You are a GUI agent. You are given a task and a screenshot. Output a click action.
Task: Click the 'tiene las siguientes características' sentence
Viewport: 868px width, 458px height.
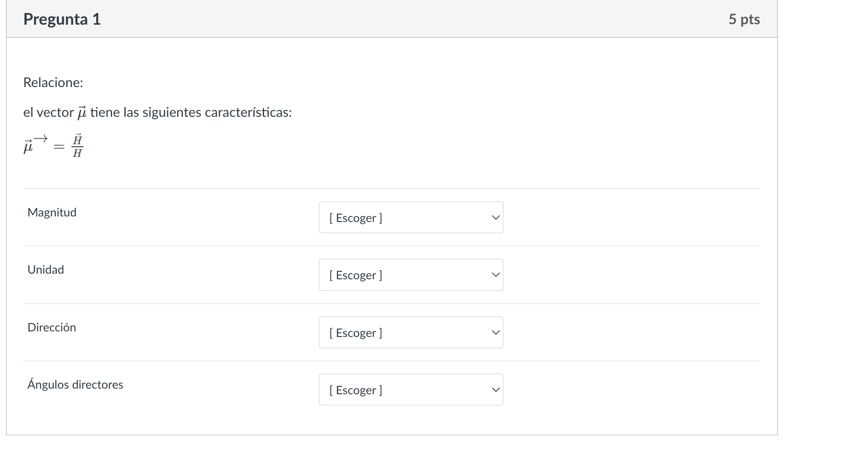[x=157, y=112]
